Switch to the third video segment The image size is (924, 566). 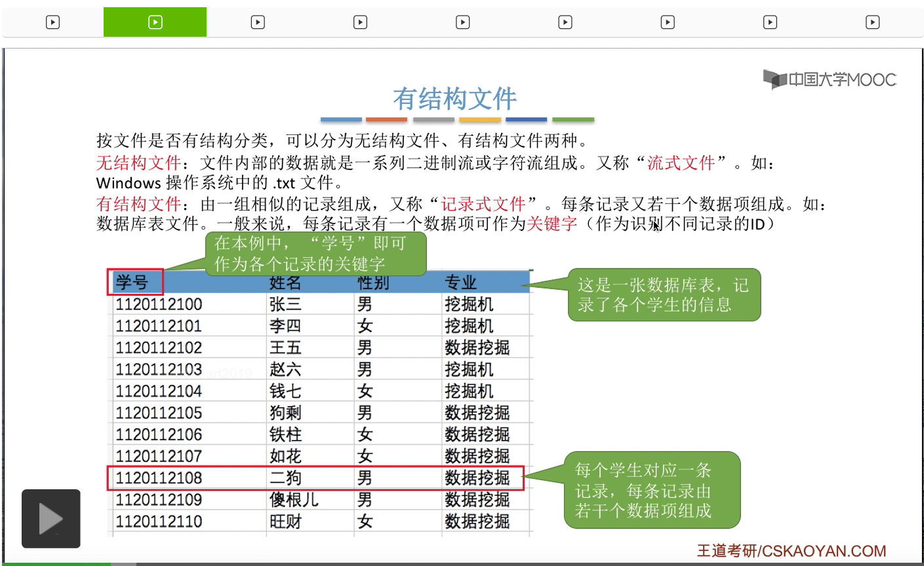click(x=258, y=22)
